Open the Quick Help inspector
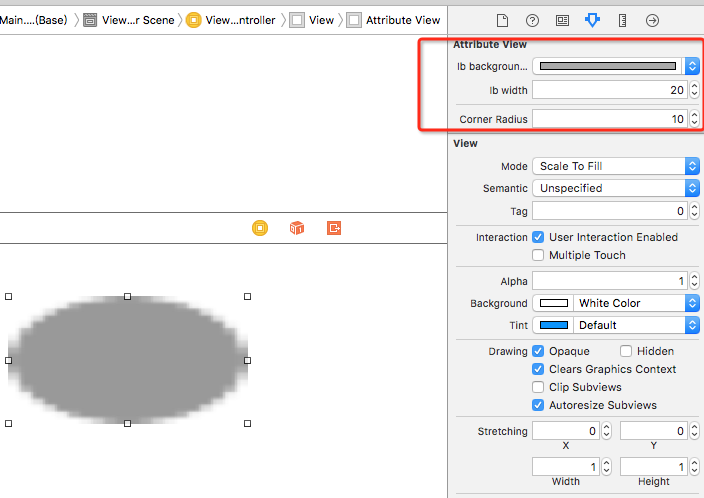This screenshot has width=704, height=498. 532,20
